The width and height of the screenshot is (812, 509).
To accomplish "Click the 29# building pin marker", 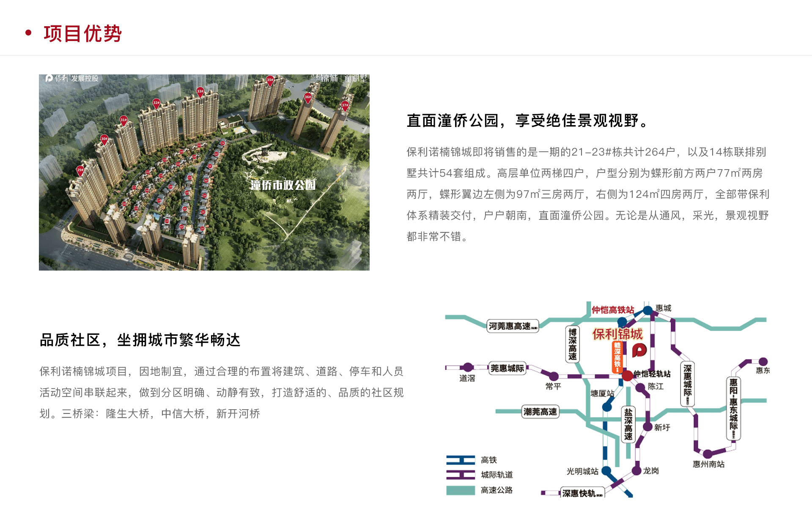I will (80, 170).
